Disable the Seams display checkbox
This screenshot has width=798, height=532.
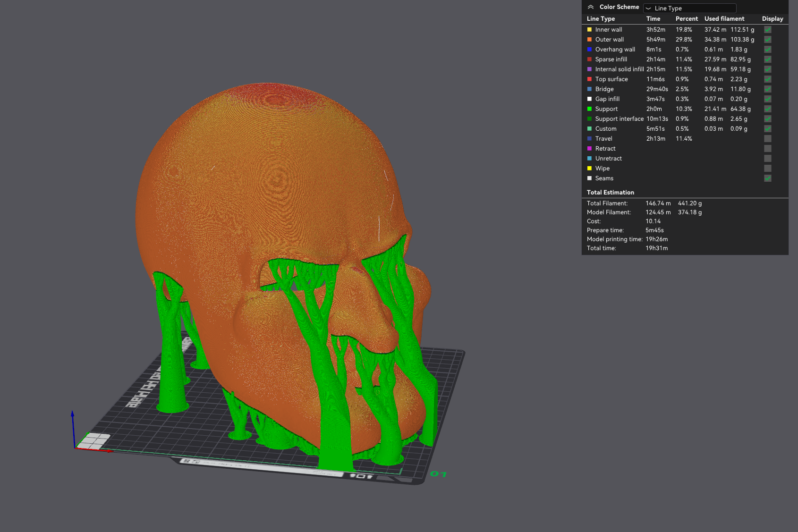768,178
